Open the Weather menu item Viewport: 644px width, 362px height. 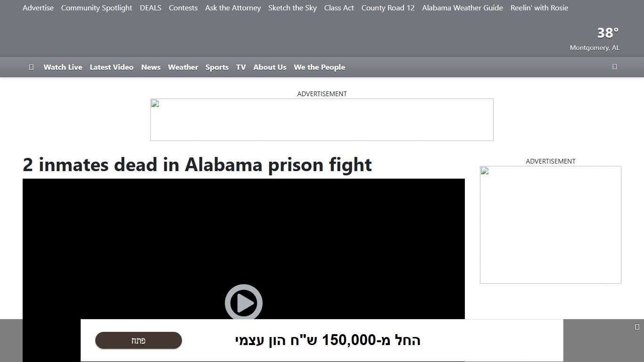tap(183, 67)
